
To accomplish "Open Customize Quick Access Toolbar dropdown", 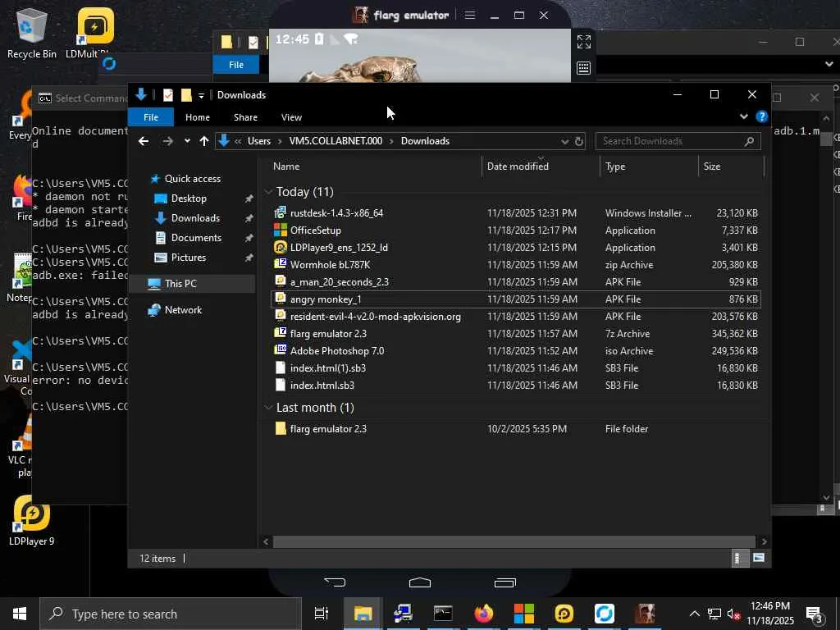I will (201, 95).
